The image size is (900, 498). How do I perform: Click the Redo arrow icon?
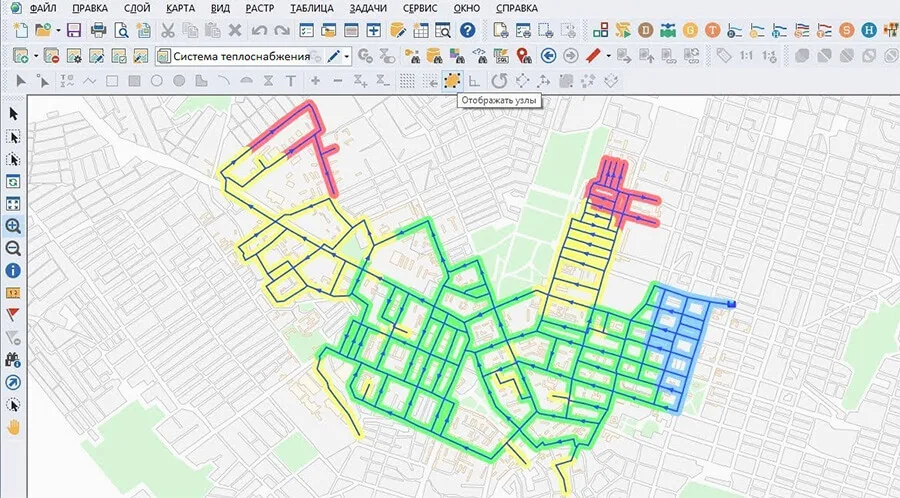pos(281,30)
